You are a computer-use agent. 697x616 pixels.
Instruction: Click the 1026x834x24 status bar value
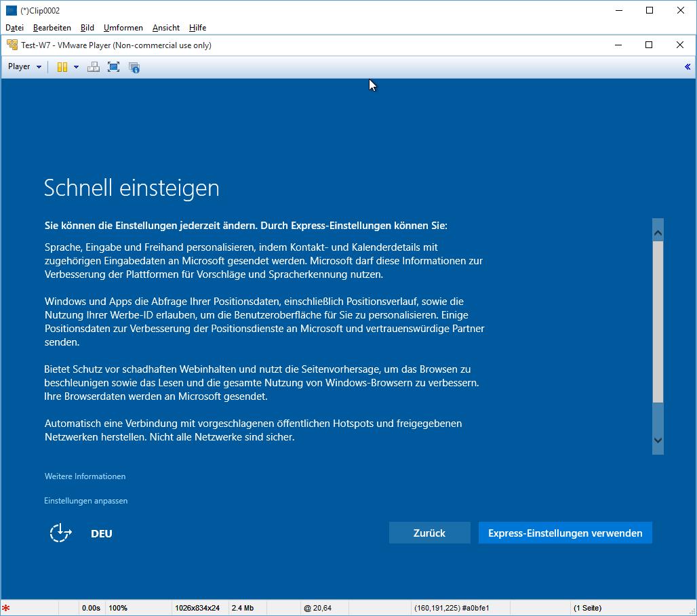(197, 608)
